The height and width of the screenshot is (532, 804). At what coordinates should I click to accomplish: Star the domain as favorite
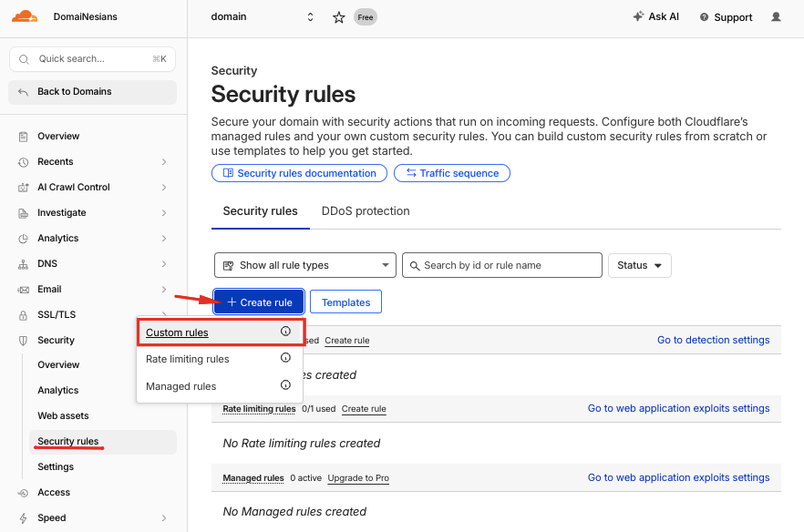click(x=338, y=17)
